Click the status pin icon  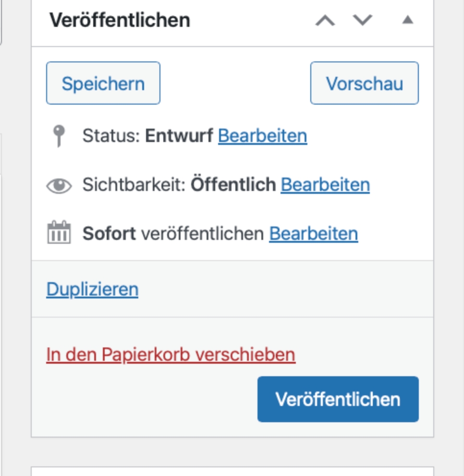coord(59,136)
